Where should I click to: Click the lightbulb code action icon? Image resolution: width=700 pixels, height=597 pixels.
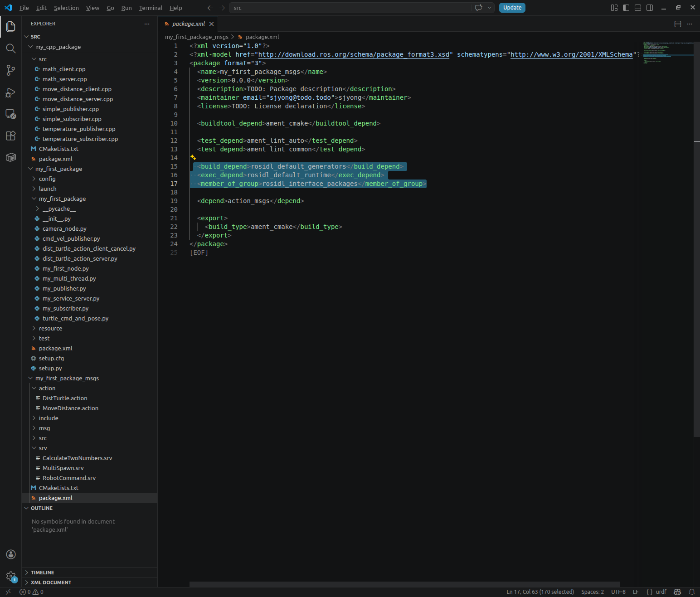[x=193, y=157]
